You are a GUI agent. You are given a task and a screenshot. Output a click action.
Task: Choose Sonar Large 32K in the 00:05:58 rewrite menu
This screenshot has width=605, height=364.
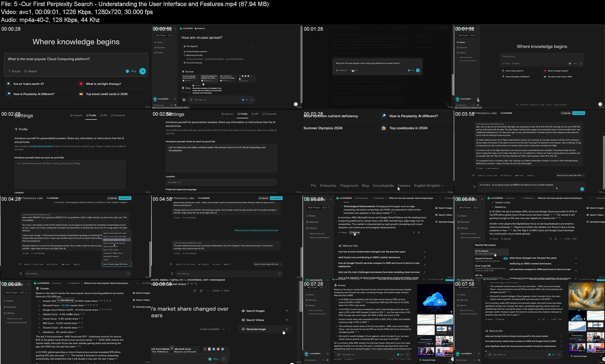tap(491, 268)
